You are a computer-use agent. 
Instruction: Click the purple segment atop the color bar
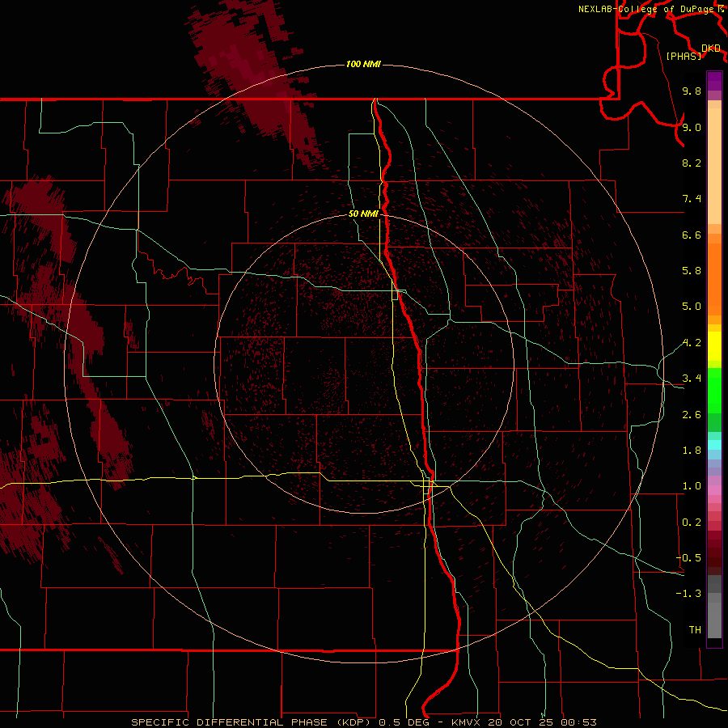click(714, 81)
